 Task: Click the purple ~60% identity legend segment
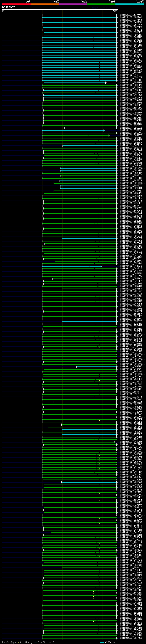coord(73,4)
